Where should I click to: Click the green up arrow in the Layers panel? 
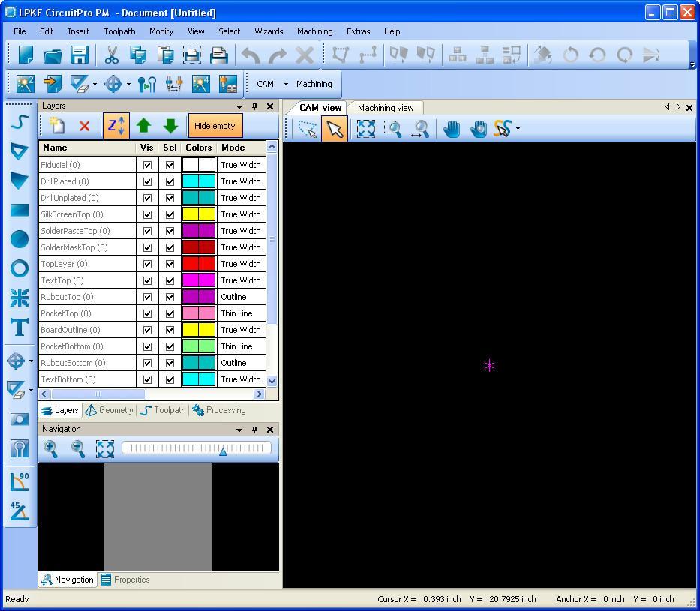143,126
